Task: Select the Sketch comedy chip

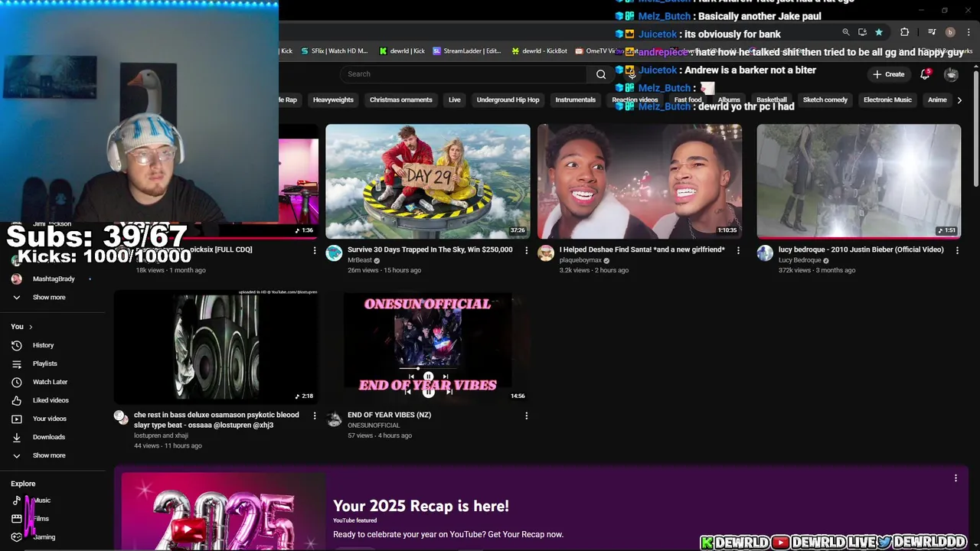Action: click(x=825, y=100)
